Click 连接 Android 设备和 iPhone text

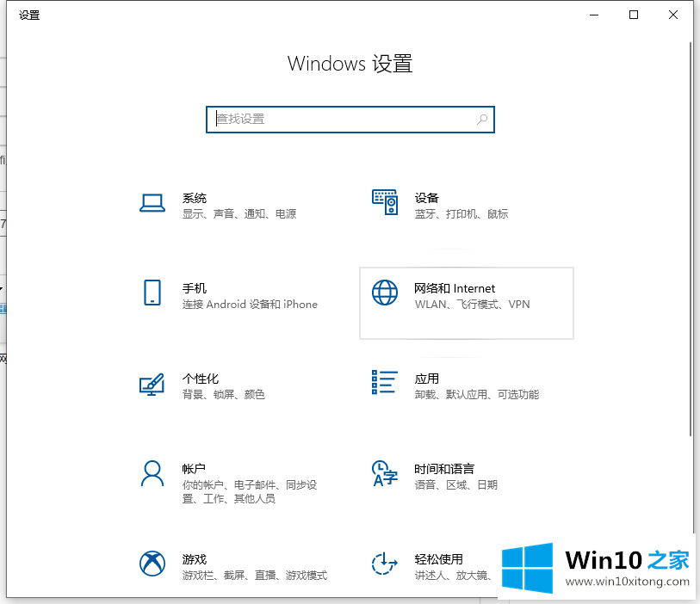(250, 305)
